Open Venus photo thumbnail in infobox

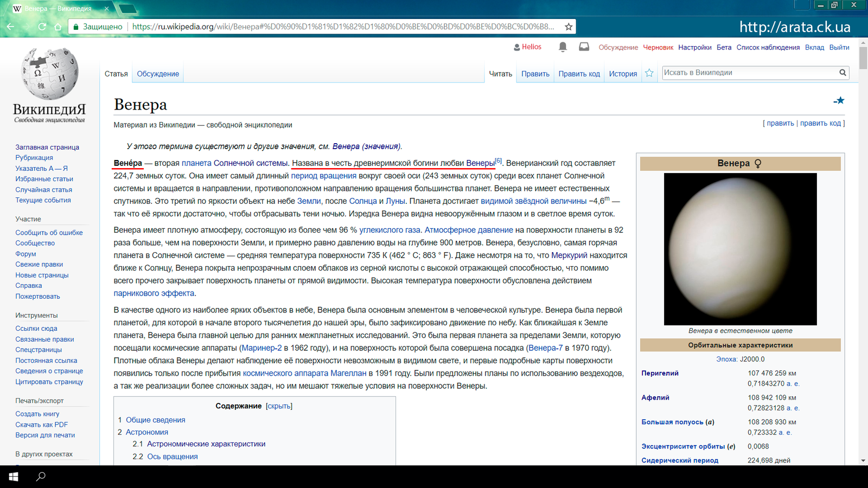pyautogui.click(x=740, y=249)
